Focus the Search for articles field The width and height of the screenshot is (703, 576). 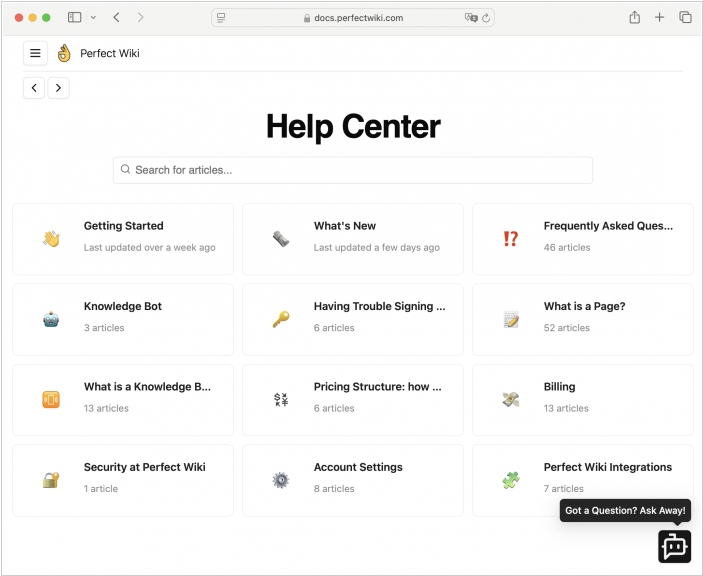tap(353, 170)
